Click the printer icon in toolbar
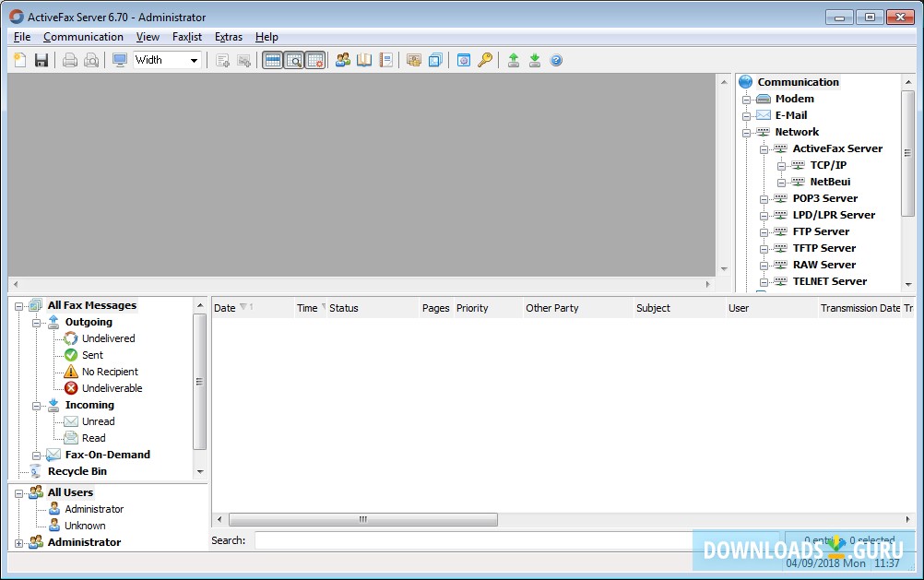 coord(70,61)
